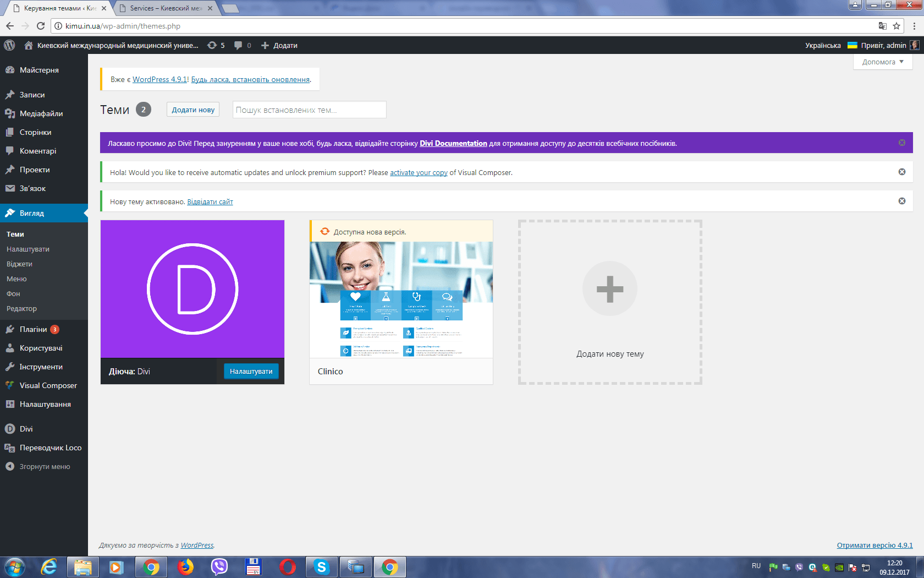924x578 pixels.
Task: Open Opera from taskbar
Action: pos(287,567)
